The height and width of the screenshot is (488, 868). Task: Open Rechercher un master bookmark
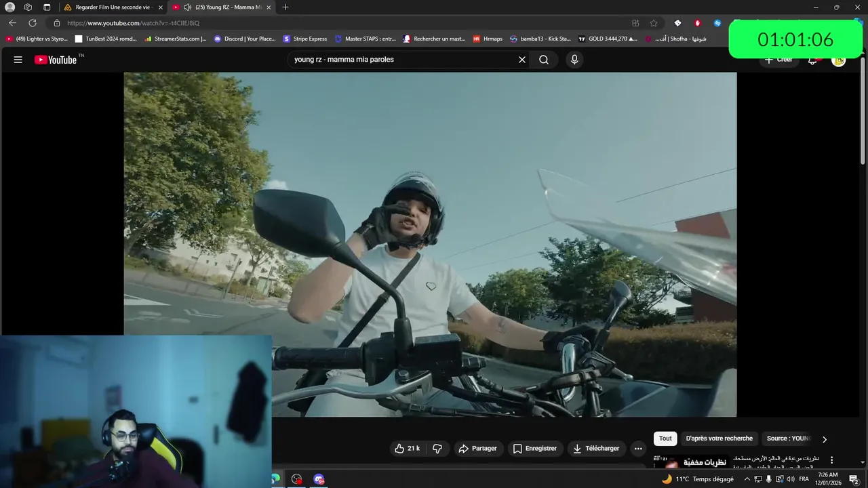(435, 39)
